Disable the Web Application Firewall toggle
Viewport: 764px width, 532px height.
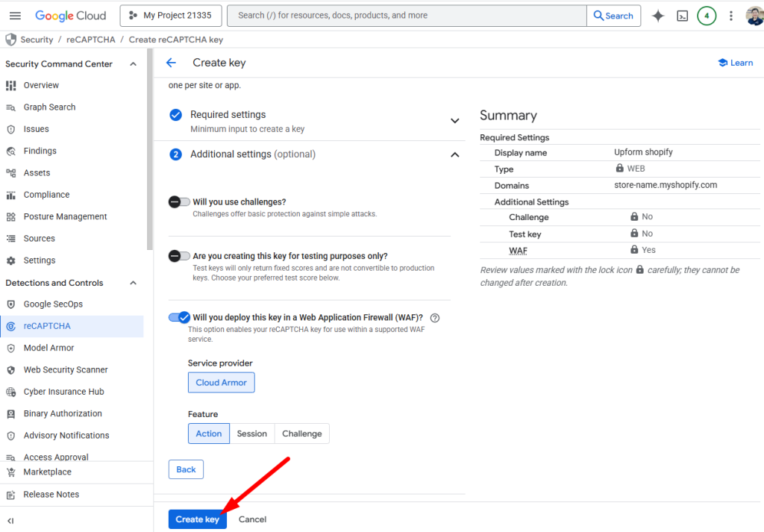click(179, 318)
